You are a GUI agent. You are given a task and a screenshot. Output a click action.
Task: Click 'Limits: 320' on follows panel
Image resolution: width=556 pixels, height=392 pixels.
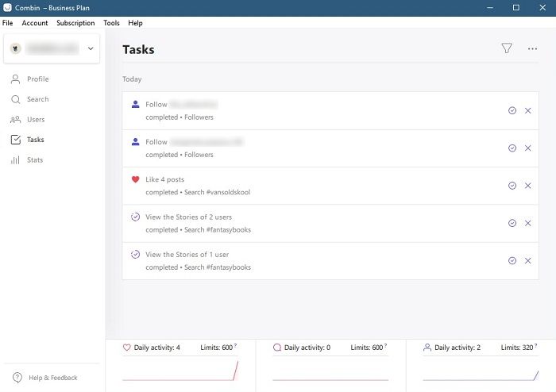coord(517,348)
